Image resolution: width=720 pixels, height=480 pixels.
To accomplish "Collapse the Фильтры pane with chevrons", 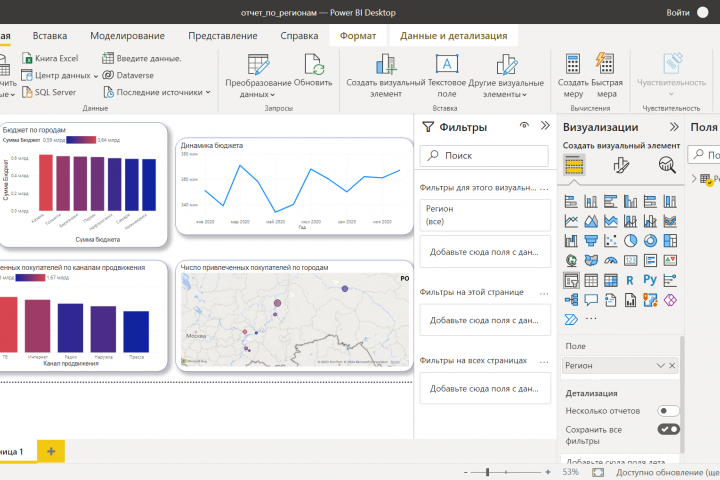I will tap(545, 126).
